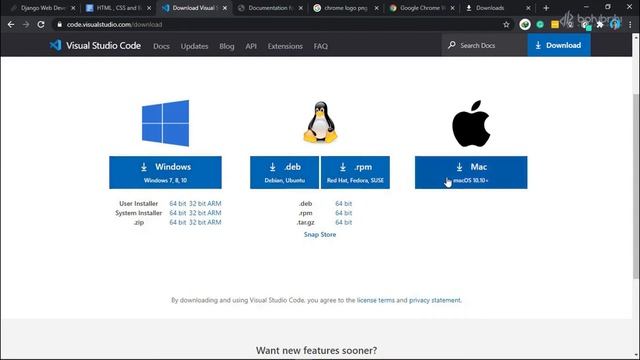Click the Visual Studio Code title text

pos(103,45)
